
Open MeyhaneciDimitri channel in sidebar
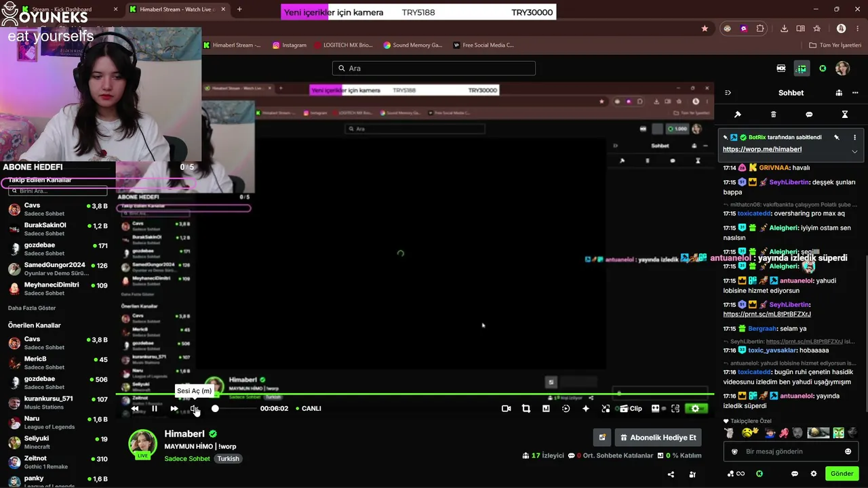(58, 289)
